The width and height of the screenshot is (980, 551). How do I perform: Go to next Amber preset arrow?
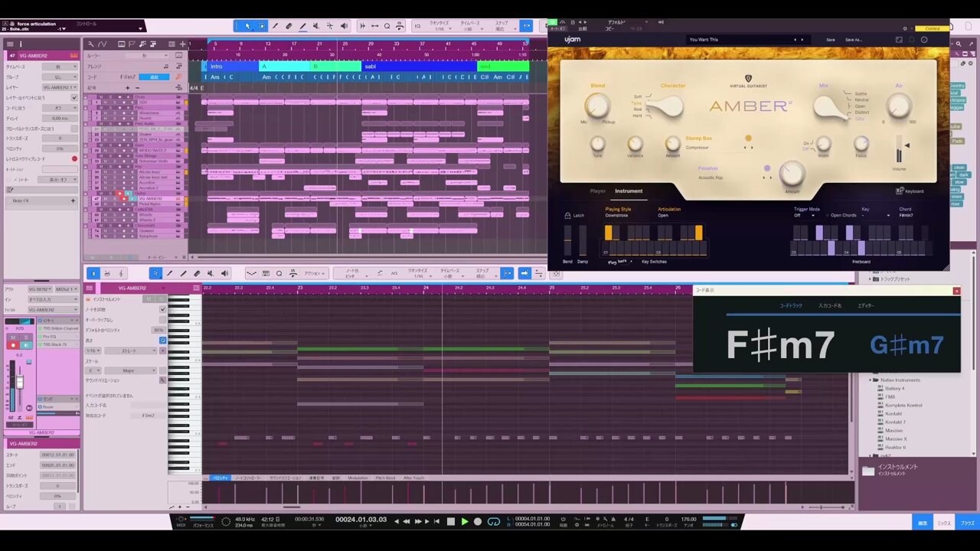[802, 40]
